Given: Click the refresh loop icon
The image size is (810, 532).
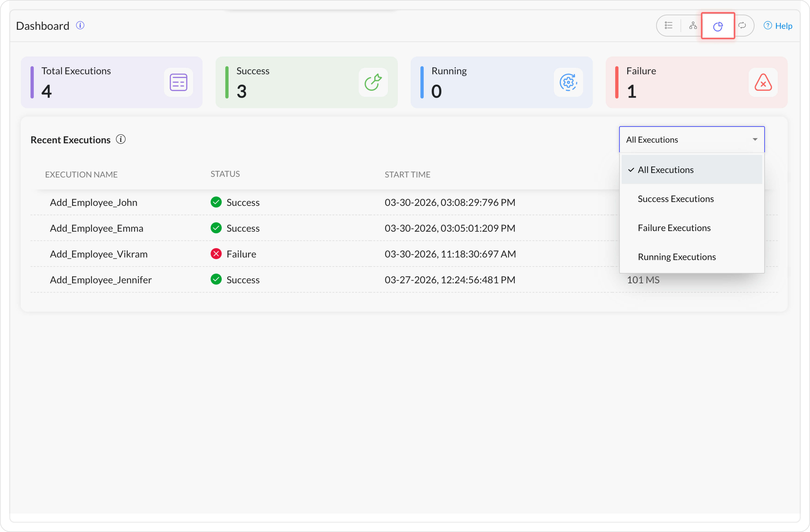Looking at the screenshot, I should pyautogui.click(x=742, y=26).
